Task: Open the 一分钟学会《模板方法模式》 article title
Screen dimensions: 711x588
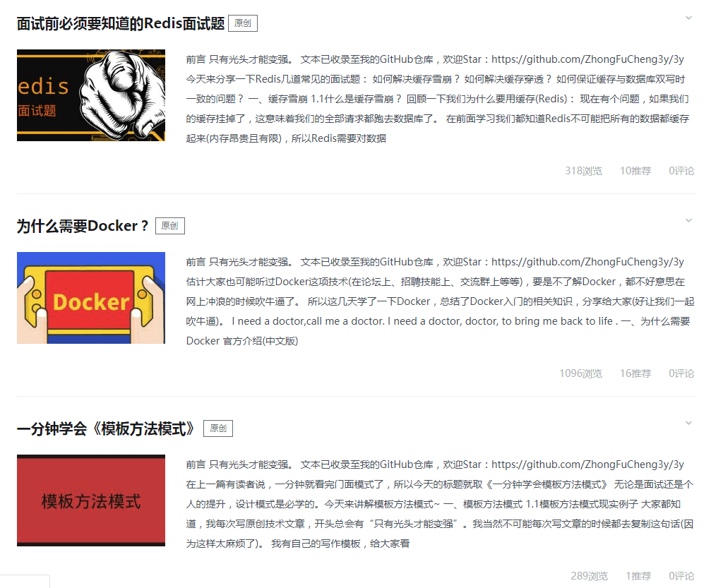Action: pyautogui.click(x=106, y=428)
